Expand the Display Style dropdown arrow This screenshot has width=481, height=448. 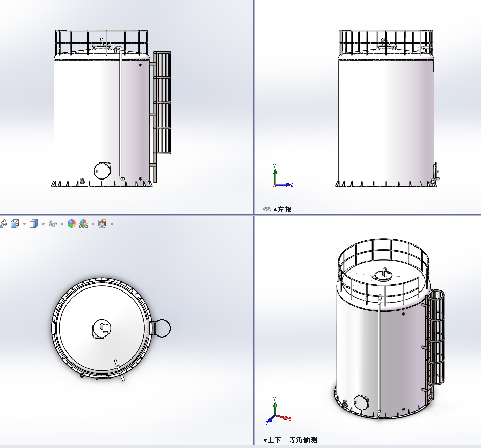pos(43,224)
